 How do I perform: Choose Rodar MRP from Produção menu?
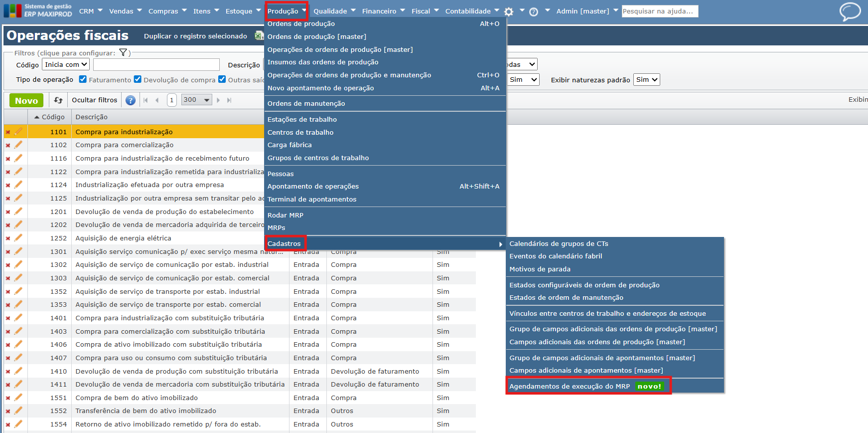coord(286,215)
